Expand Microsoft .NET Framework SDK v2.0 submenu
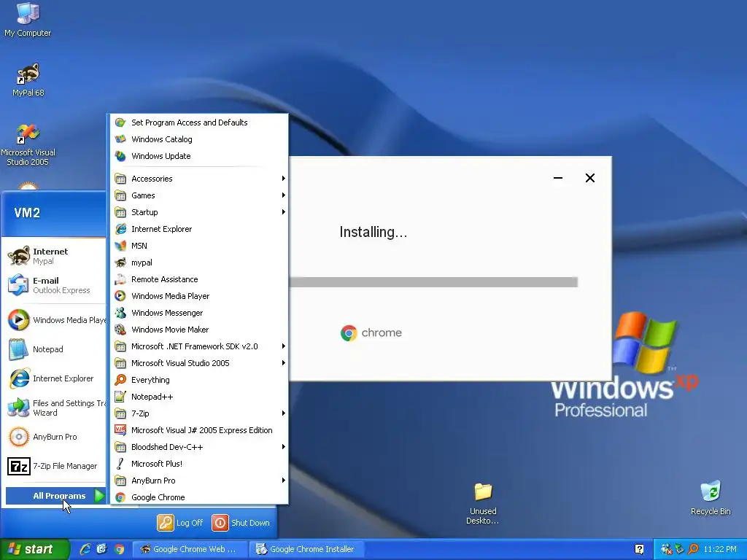 (x=199, y=346)
